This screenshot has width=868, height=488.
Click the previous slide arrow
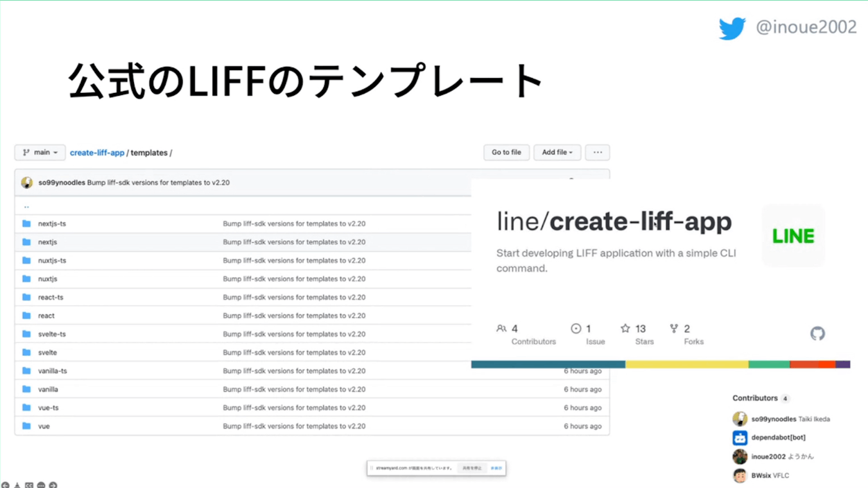click(5, 485)
